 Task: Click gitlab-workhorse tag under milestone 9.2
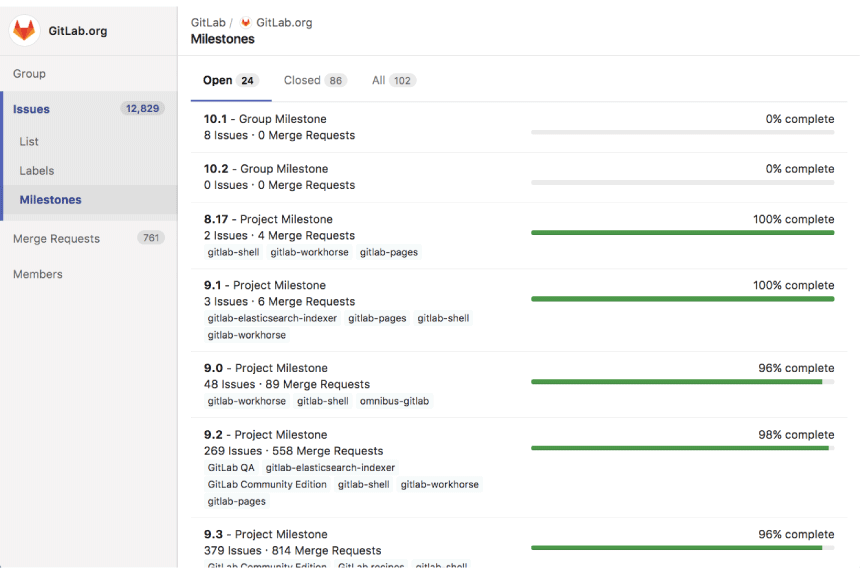440,485
